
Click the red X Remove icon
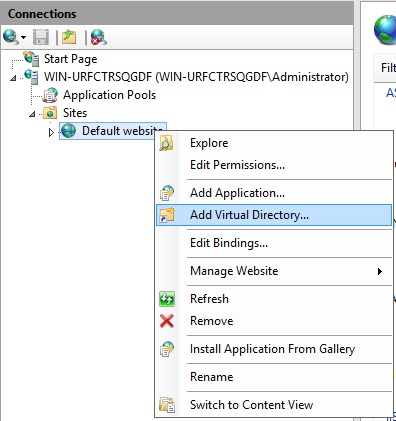[x=167, y=321]
